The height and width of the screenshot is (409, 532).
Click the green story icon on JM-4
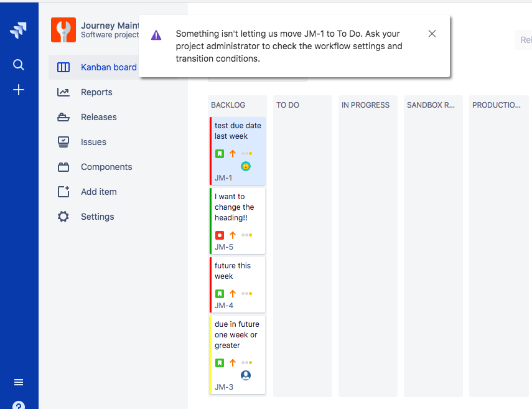pos(220,294)
